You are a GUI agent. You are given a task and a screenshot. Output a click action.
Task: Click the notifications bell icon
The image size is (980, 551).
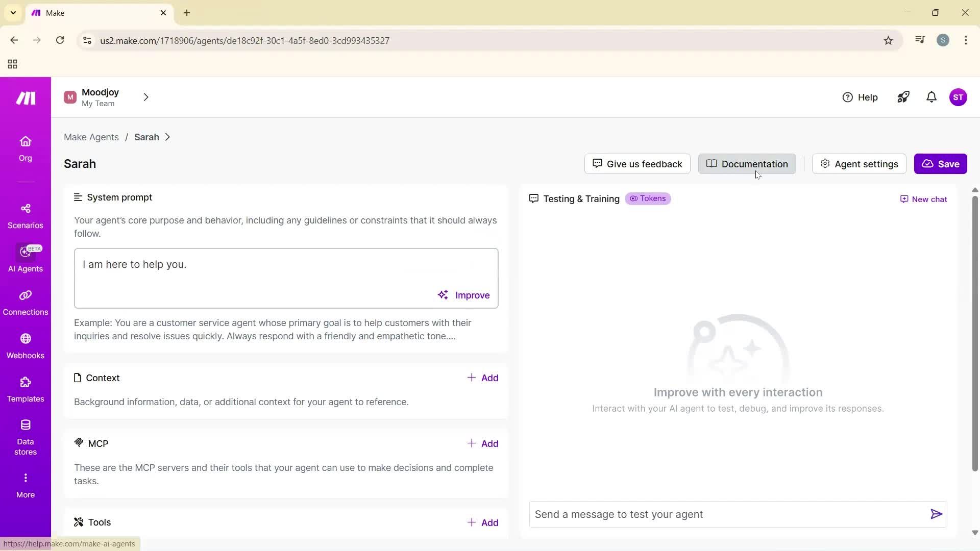tap(931, 97)
